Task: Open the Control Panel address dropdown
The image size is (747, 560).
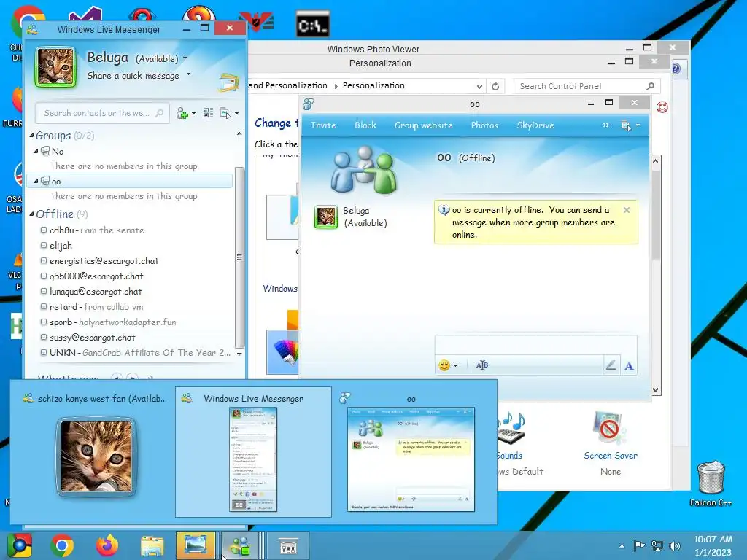Action: tap(479, 86)
